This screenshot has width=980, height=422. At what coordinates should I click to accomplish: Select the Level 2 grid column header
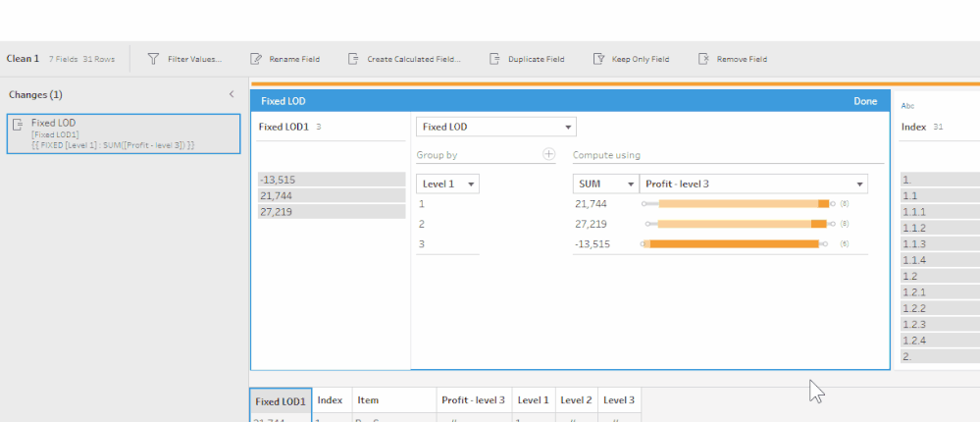[x=576, y=400]
